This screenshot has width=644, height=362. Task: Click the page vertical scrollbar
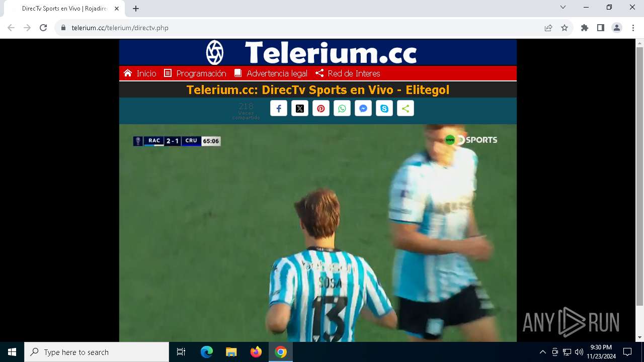[x=640, y=176]
